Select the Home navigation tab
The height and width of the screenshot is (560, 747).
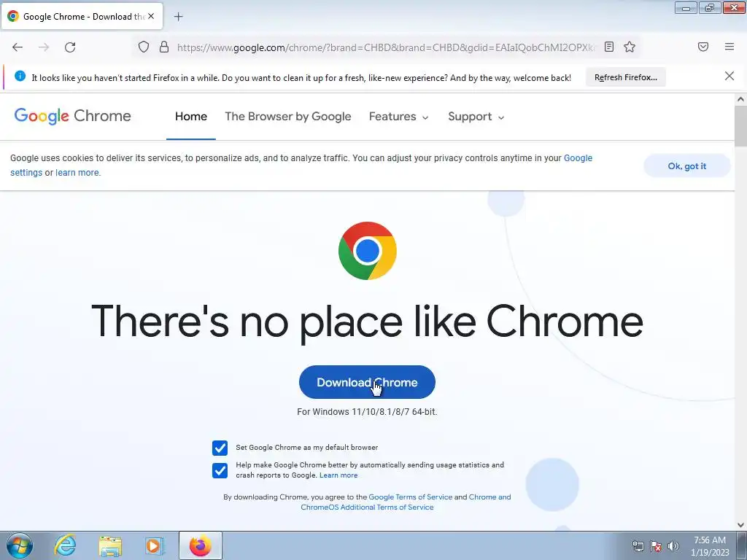coord(191,117)
